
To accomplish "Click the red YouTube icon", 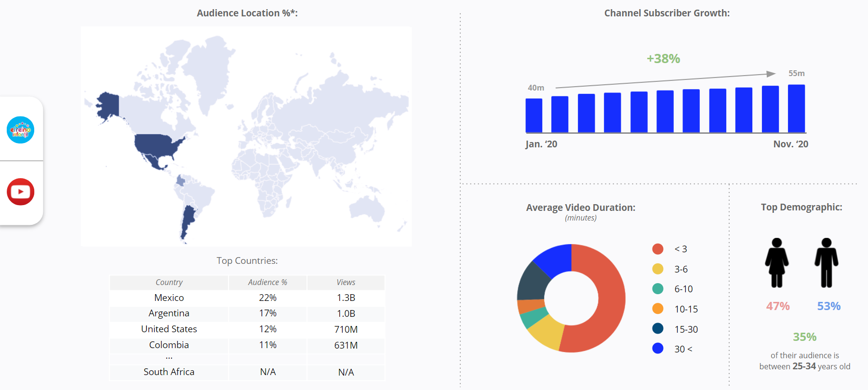I will [x=21, y=192].
